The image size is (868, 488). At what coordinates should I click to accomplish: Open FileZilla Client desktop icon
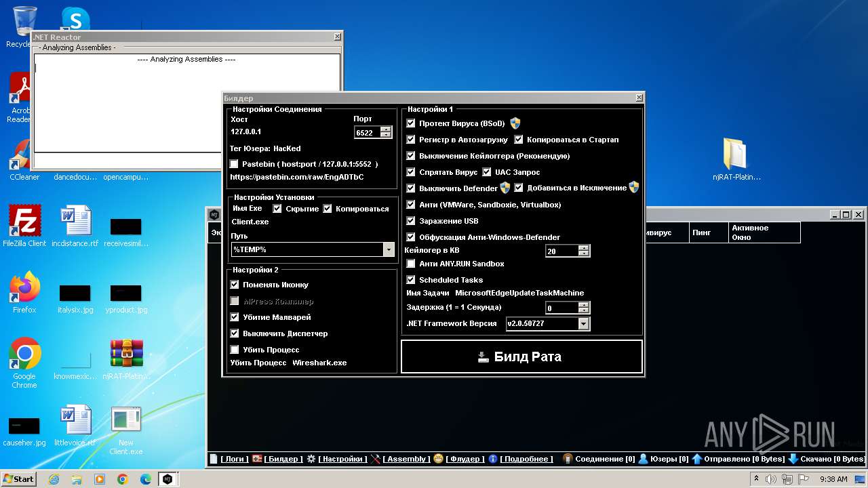pyautogui.click(x=24, y=226)
